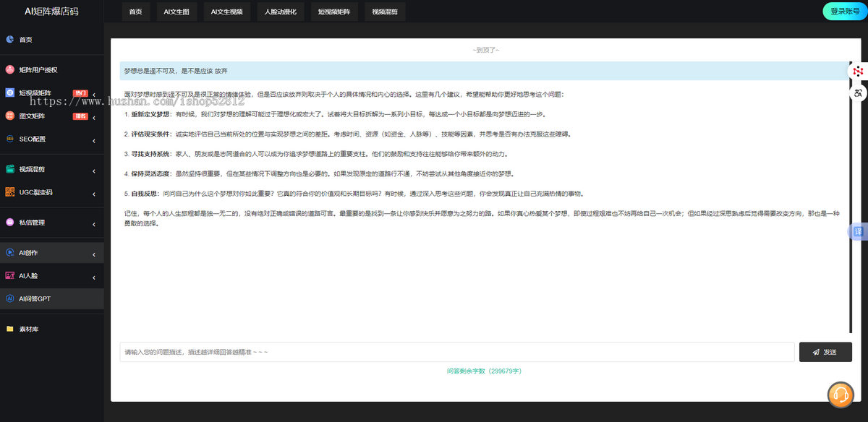Click the AI问答GPT sidebar icon
The image size is (868, 422).
point(10,298)
